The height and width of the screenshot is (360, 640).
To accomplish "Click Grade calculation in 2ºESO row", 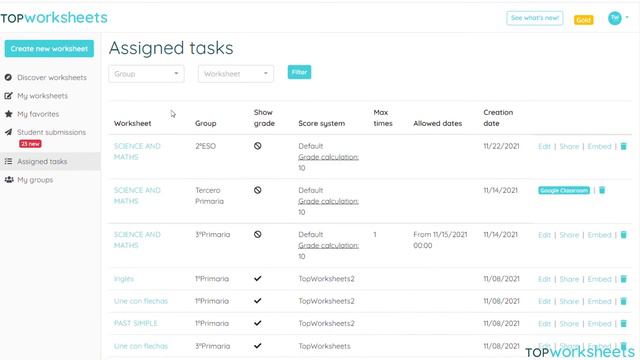I will (x=329, y=157).
